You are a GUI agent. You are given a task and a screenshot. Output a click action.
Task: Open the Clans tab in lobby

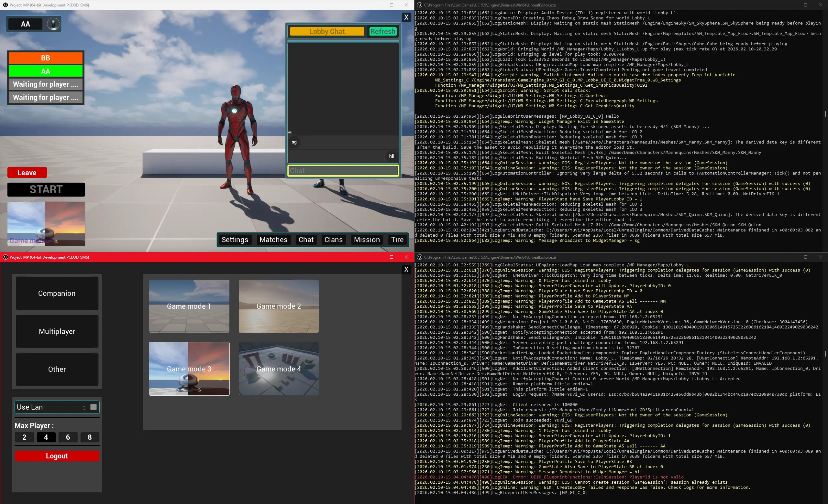(x=334, y=240)
